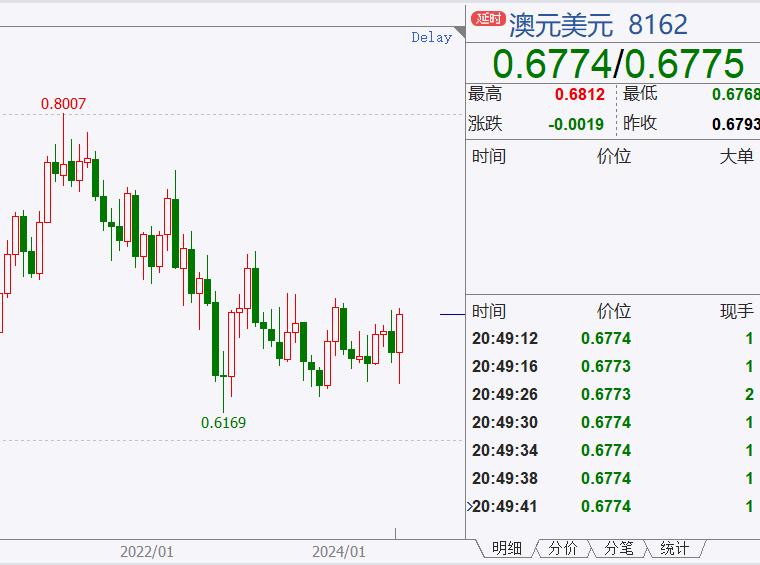
Task: Click the 澳元美元 instrument name
Action: click(x=560, y=24)
